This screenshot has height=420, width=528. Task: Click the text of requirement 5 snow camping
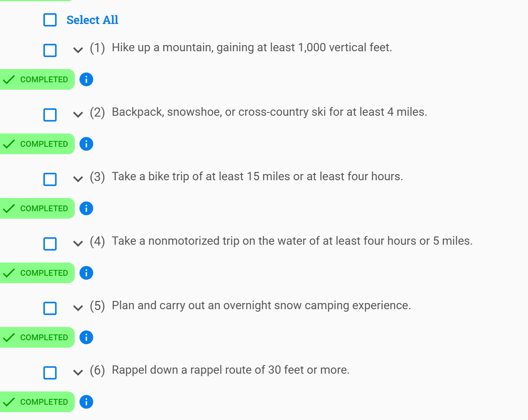point(261,305)
